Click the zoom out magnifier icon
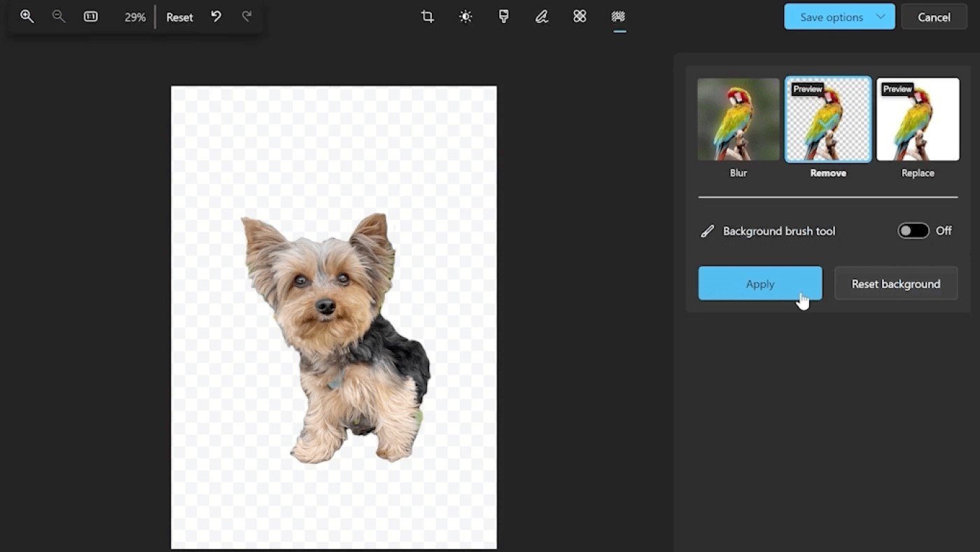This screenshot has width=980, height=552. 59,17
